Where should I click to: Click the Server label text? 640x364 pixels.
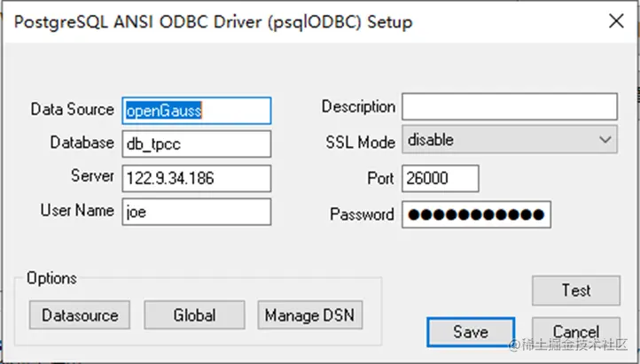[x=92, y=176]
